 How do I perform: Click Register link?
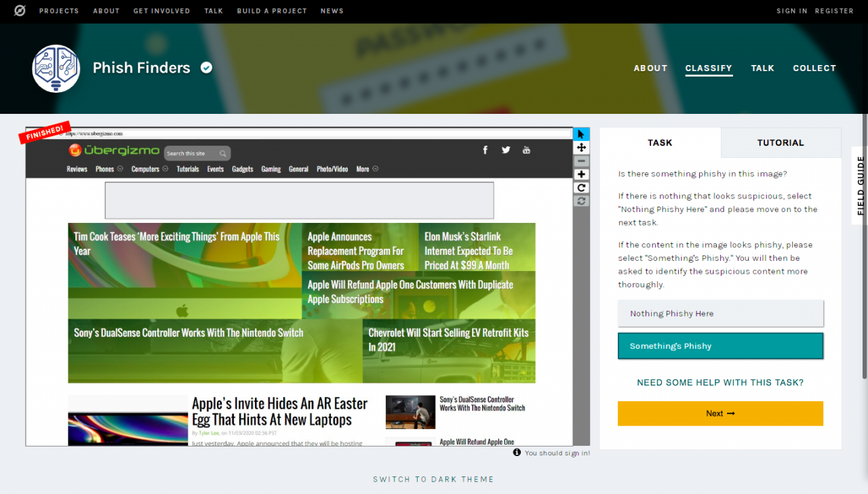pos(834,11)
